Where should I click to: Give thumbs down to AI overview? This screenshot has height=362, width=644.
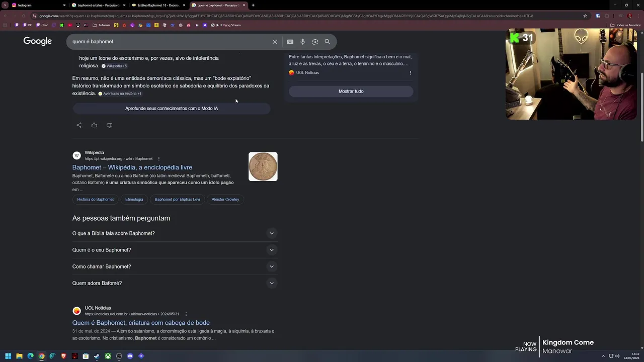[x=109, y=125]
